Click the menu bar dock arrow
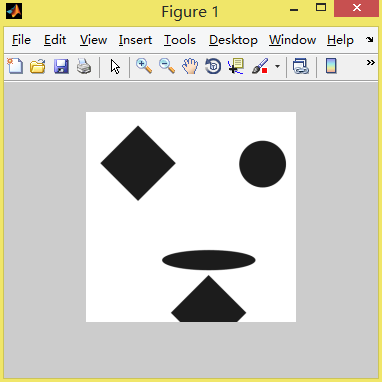The image size is (382, 382). [x=370, y=40]
